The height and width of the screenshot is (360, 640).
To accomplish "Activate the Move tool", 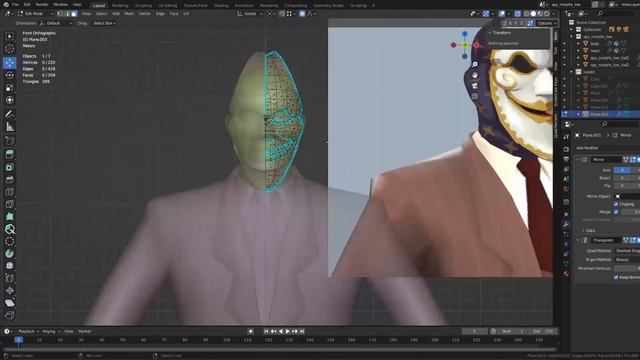I will (10, 62).
